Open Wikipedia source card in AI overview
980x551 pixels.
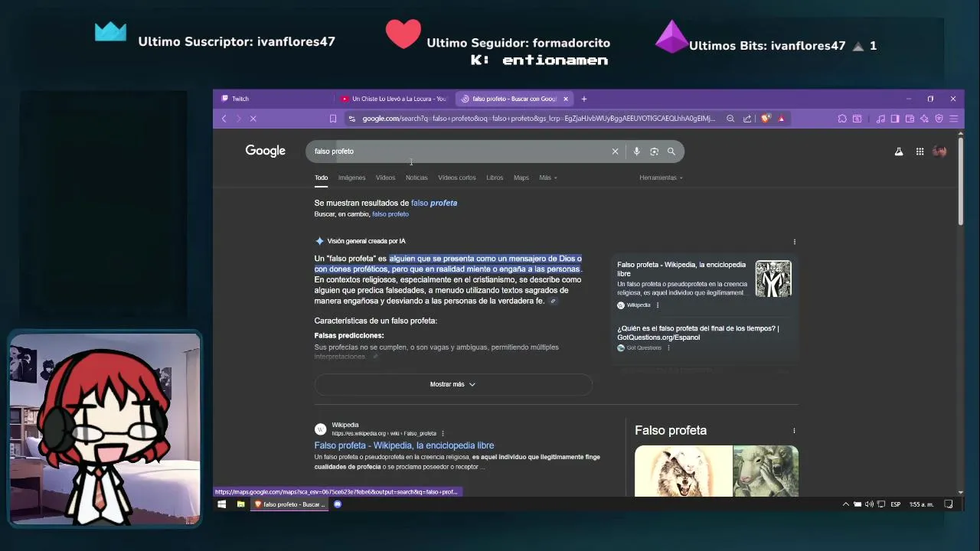click(x=704, y=285)
